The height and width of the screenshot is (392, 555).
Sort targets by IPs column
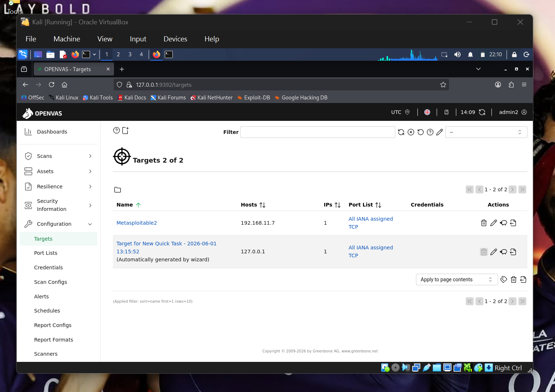(x=332, y=205)
